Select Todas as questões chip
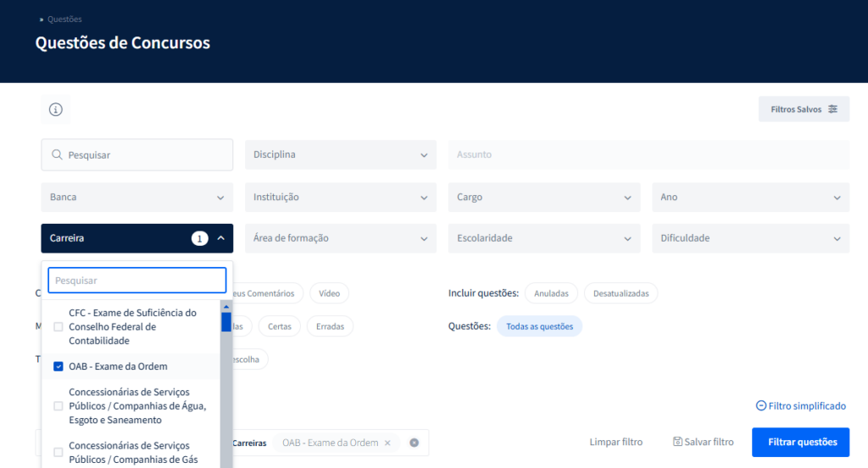This screenshot has width=868, height=468. tap(539, 326)
